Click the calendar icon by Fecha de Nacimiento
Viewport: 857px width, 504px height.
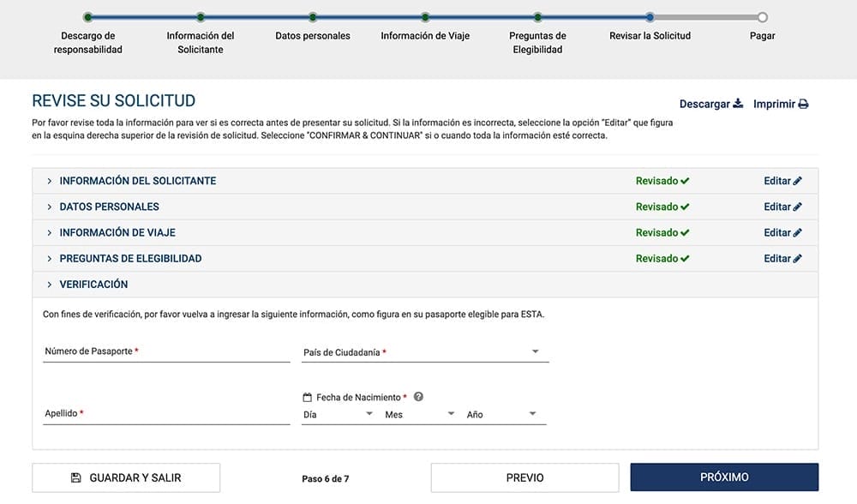point(308,398)
